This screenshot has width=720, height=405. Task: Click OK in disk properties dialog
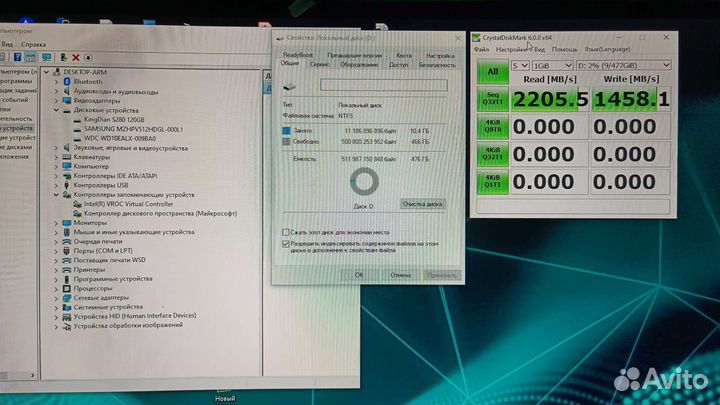pyautogui.click(x=359, y=275)
